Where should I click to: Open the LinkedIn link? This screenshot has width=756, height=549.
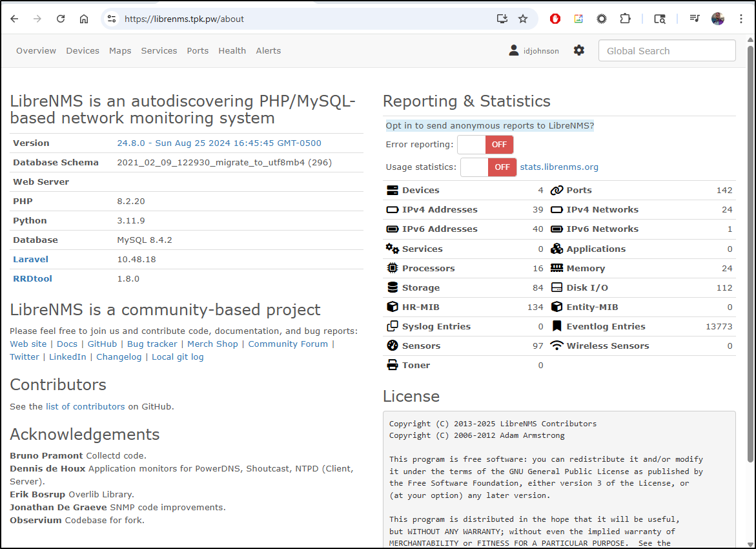(x=68, y=357)
